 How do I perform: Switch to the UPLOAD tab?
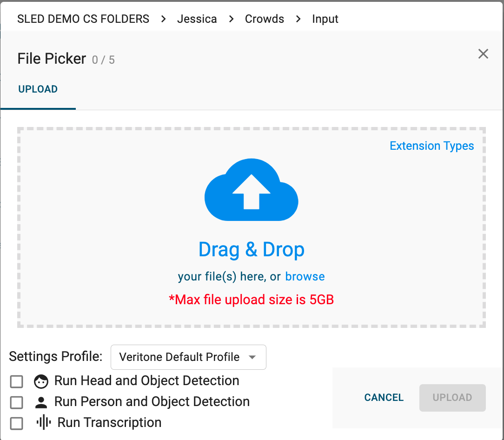38,89
